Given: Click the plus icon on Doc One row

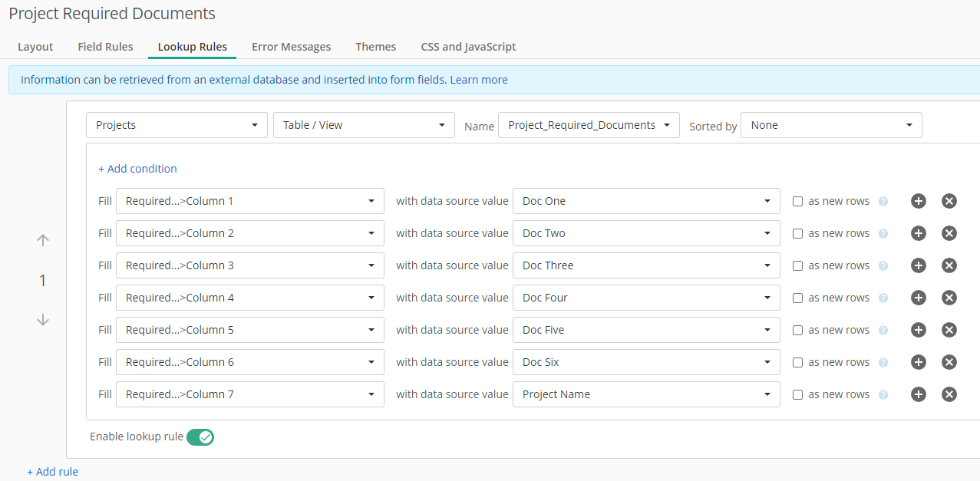Looking at the screenshot, I should [918, 201].
